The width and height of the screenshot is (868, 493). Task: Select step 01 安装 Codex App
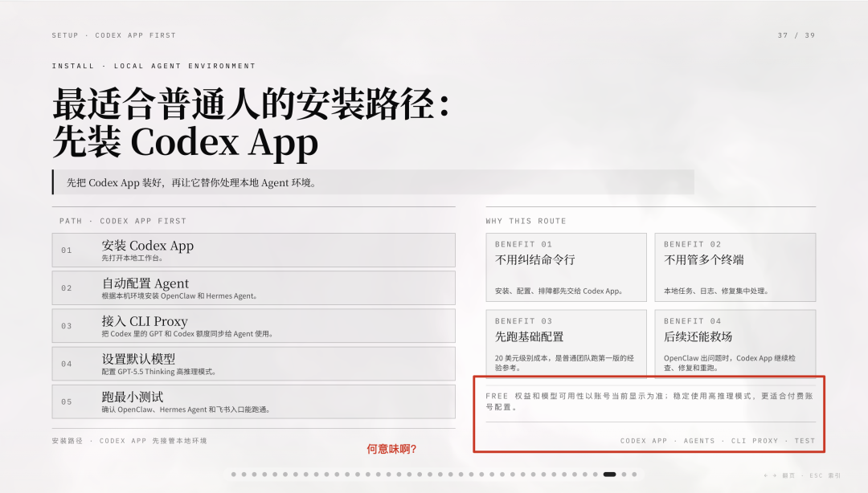coord(253,250)
